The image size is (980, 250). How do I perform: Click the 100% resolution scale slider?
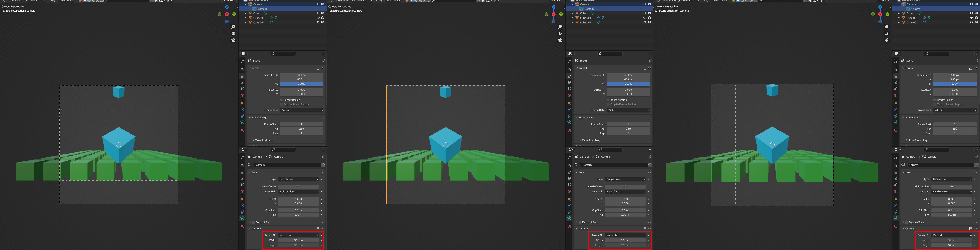[302, 84]
